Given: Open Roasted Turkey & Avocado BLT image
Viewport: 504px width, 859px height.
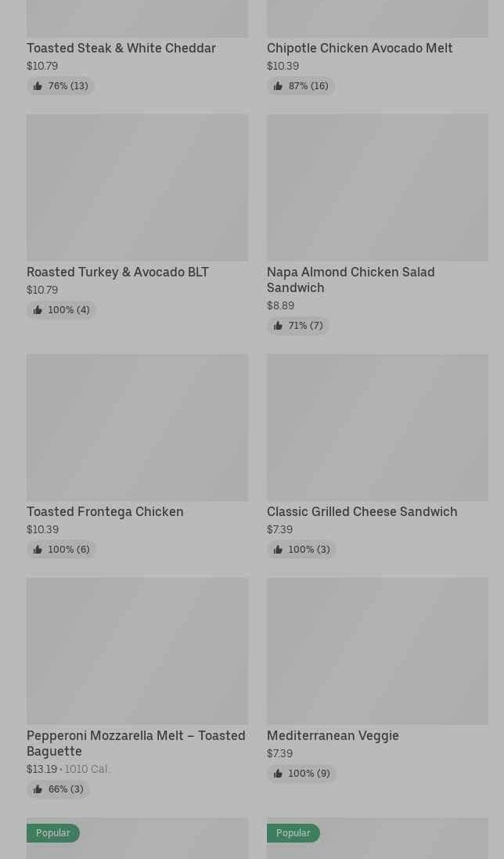Looking at the screenshot, I should coord(138,187).
